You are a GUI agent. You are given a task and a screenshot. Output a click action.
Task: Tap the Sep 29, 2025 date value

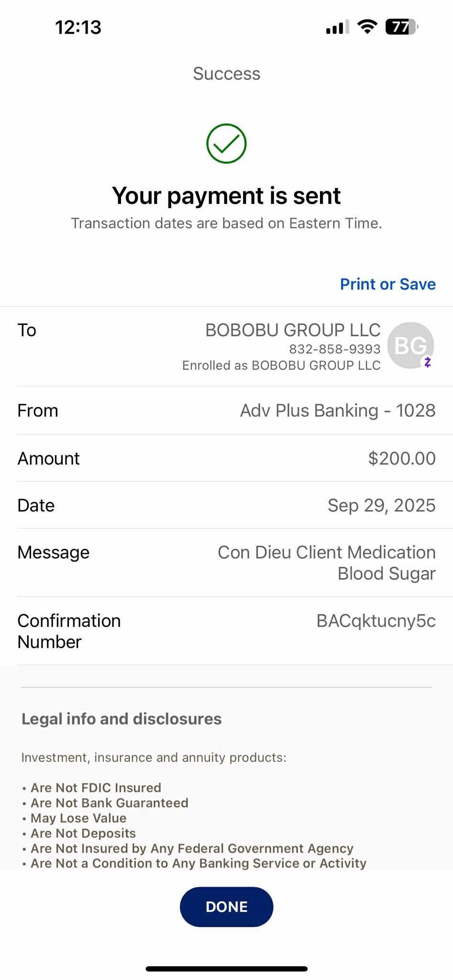381,505
